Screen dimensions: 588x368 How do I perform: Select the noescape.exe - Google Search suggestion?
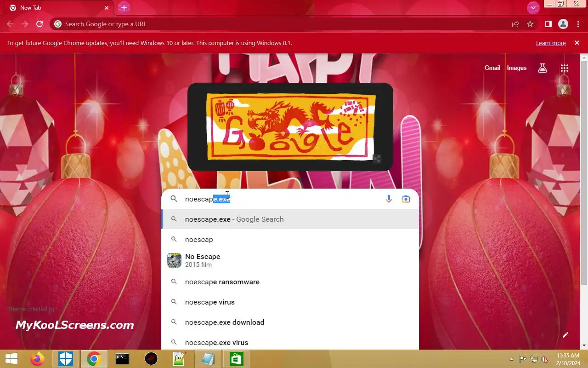(x=290, y=219)
